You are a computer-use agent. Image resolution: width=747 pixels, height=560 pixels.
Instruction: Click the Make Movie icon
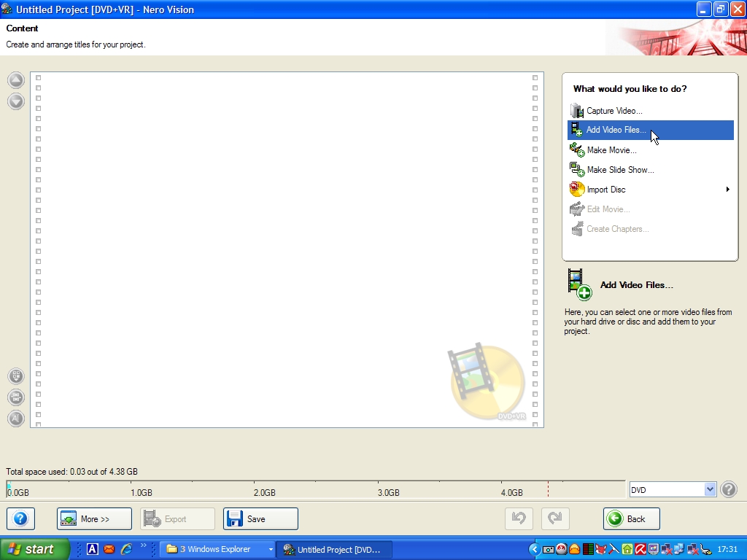pyautogui.click(x=577, y=150)
